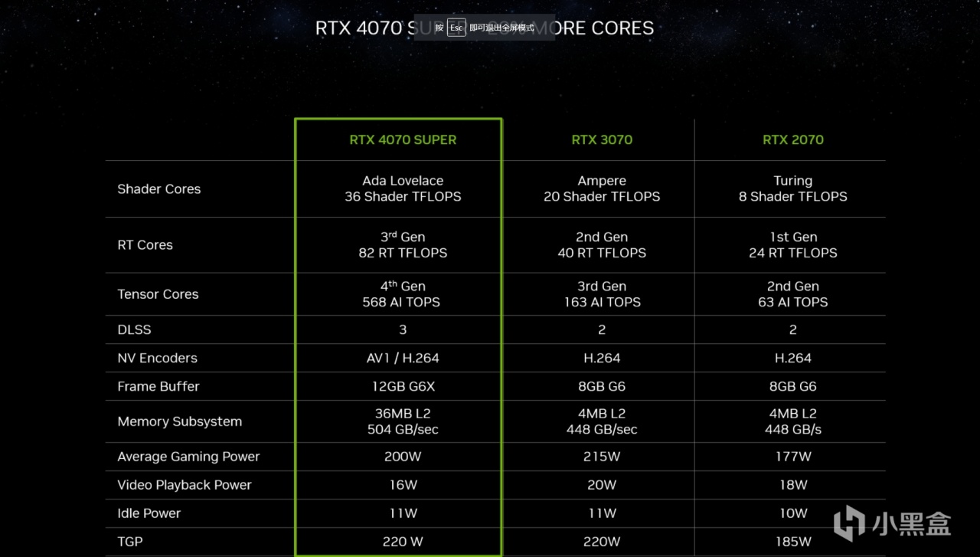This screenshot has width=980, height=557.
Task: Select the RTX 4070 SUPER column header
Action: [x=403, y=139]
